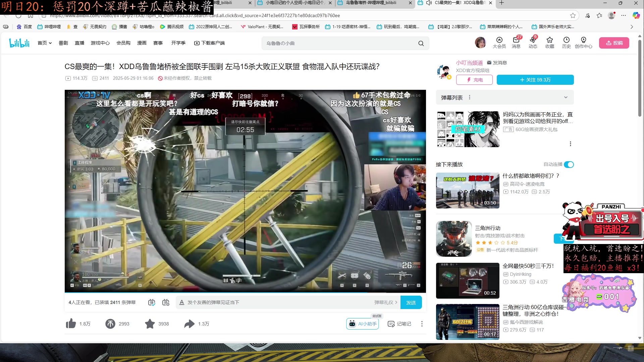
Task: Open 弹幕礼仪 arrow link
Action: [386, 302]
